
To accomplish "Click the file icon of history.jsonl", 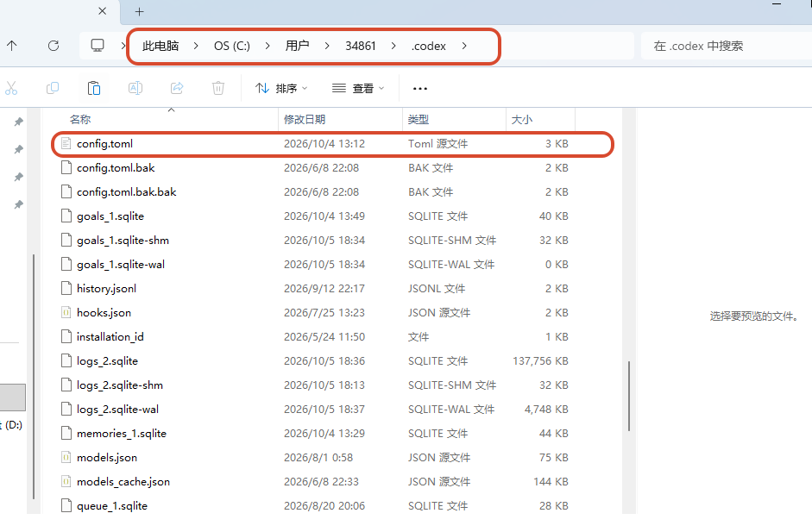I will click(66, 288).
